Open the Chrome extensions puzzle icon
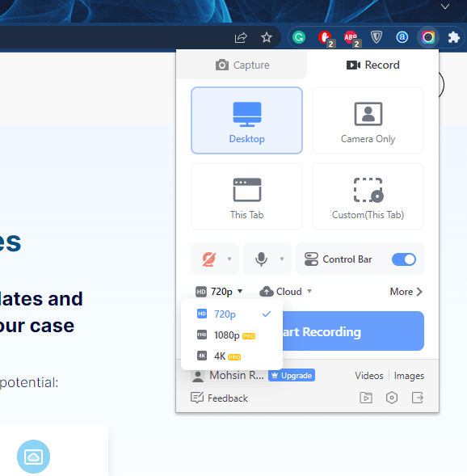 click(x=453, y=38)
